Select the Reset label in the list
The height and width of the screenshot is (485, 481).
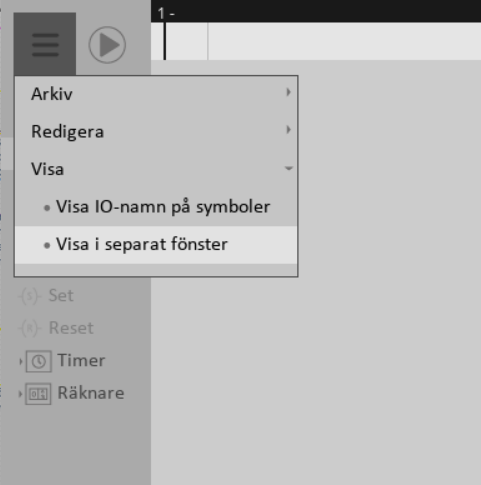click(71, 328)
